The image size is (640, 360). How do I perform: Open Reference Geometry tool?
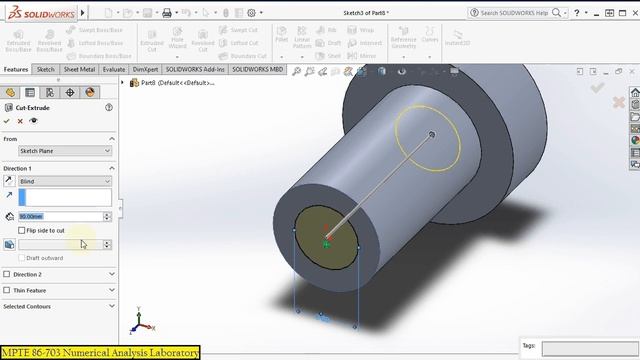click(403, 37)
